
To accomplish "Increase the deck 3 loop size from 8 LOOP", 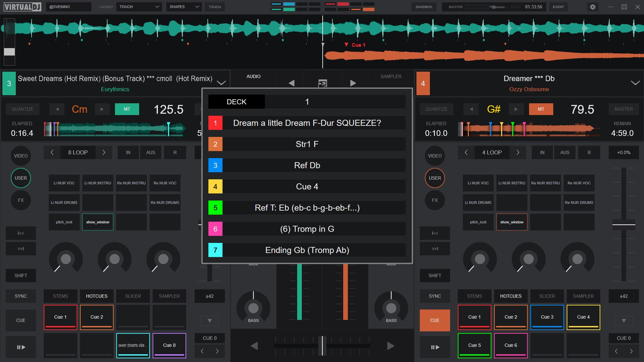I will [104, 152].
